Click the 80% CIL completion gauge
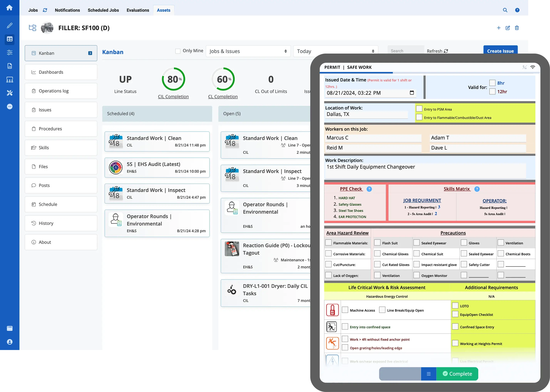This screenshot has height=392, width=550. click(x=174, y=79)
